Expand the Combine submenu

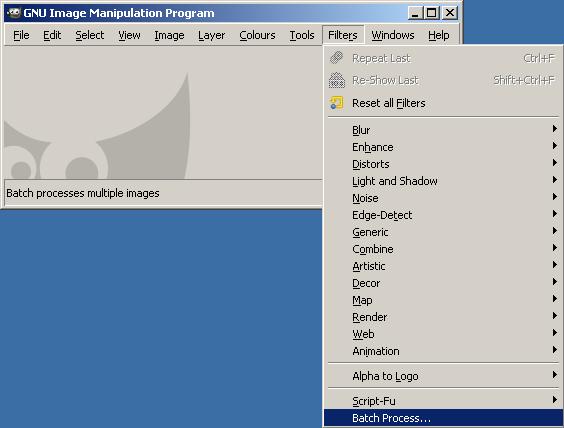(x=443, y=249)
